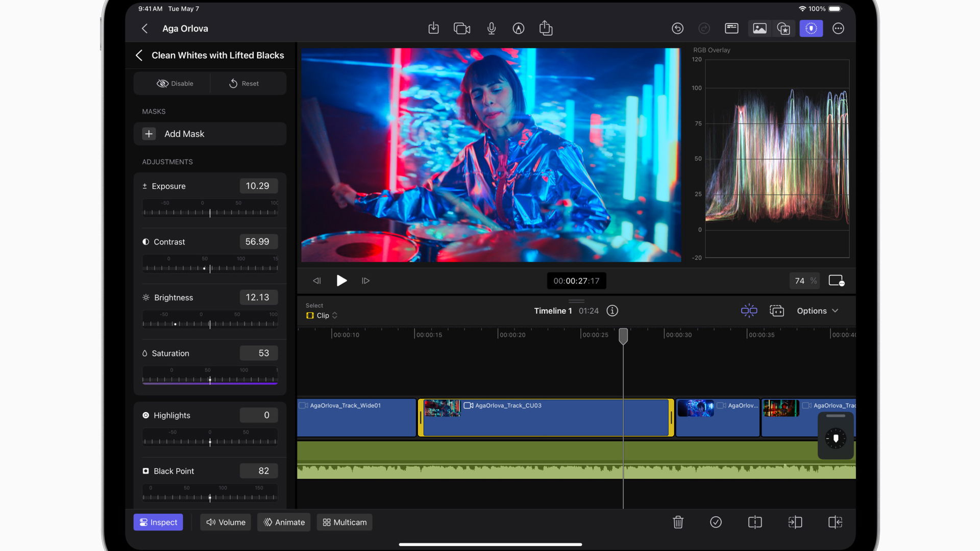The image size is (980, 551).
Task: Open the more options ellipsis menu
Action: pyautogui.click(x=838, y=29)
